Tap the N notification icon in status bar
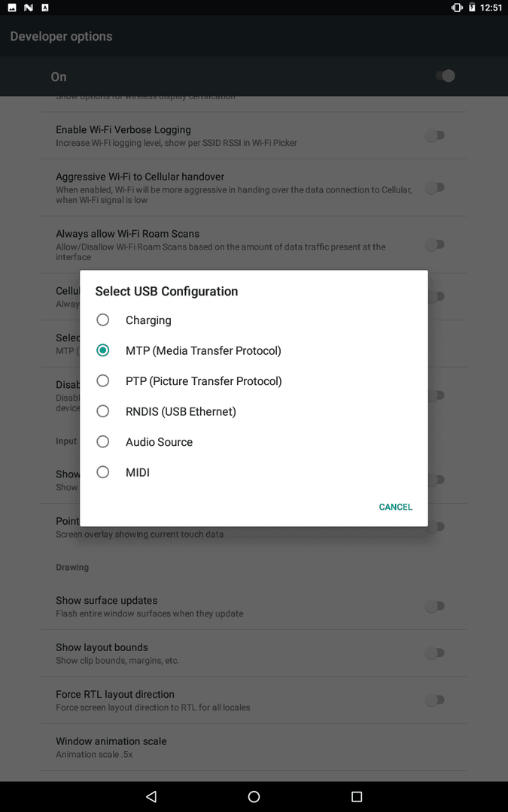 [29, 8]
